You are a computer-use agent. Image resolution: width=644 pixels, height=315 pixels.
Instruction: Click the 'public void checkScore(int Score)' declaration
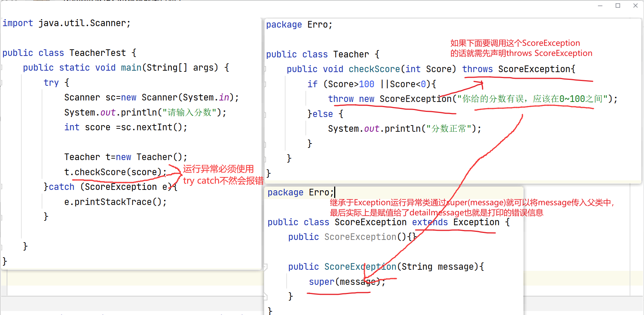tap(371, 69)
